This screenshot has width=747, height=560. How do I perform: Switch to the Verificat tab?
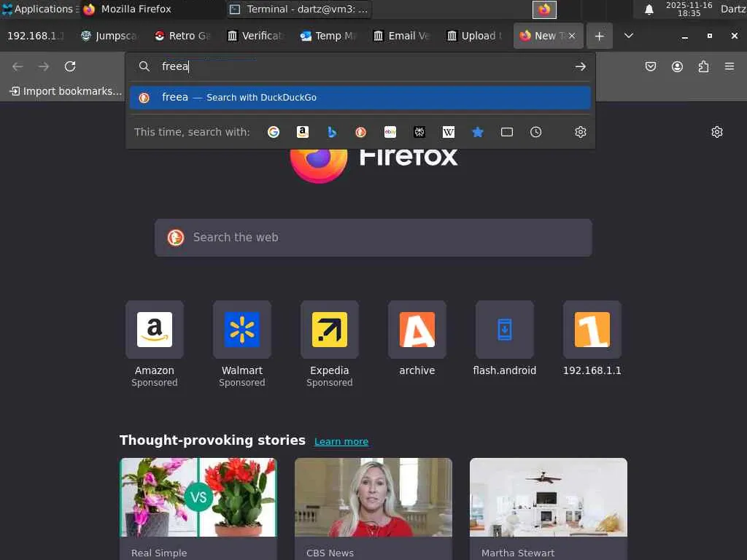pos(256,36)
